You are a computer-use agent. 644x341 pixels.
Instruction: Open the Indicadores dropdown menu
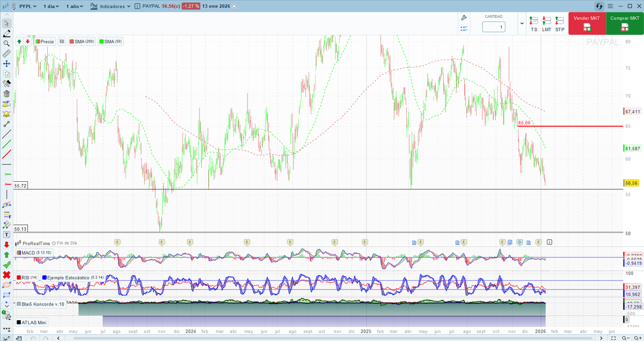pyautogui.click(x=110, y=6)
